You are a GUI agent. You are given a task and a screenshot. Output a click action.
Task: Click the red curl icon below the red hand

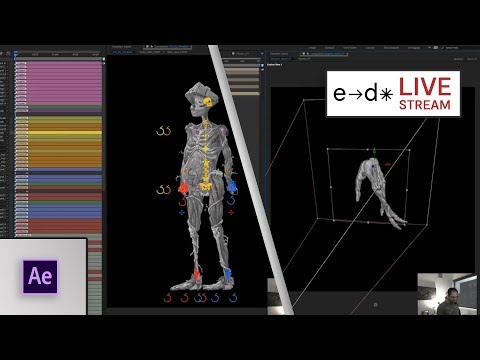[x=183, y=202]
